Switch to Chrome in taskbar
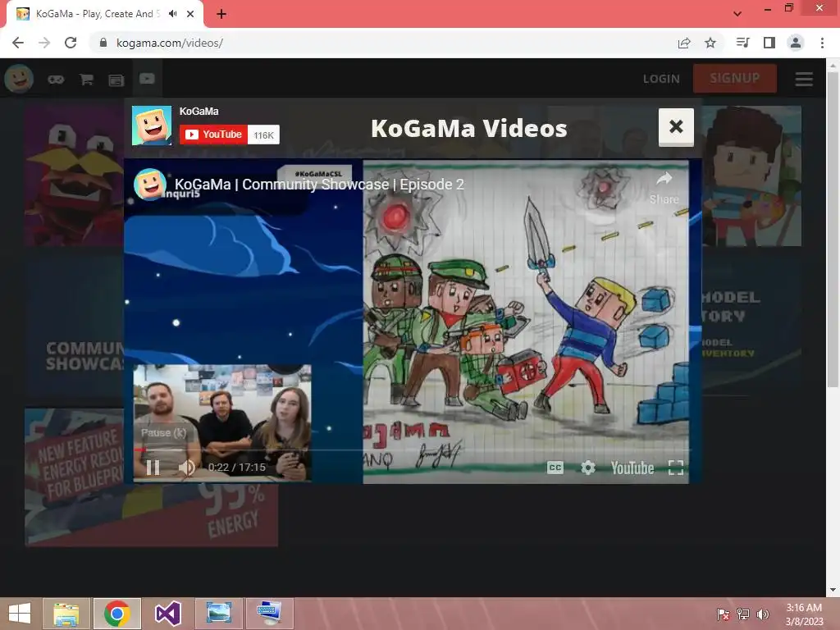Screen dimensions: 840x630 point(116,614)
